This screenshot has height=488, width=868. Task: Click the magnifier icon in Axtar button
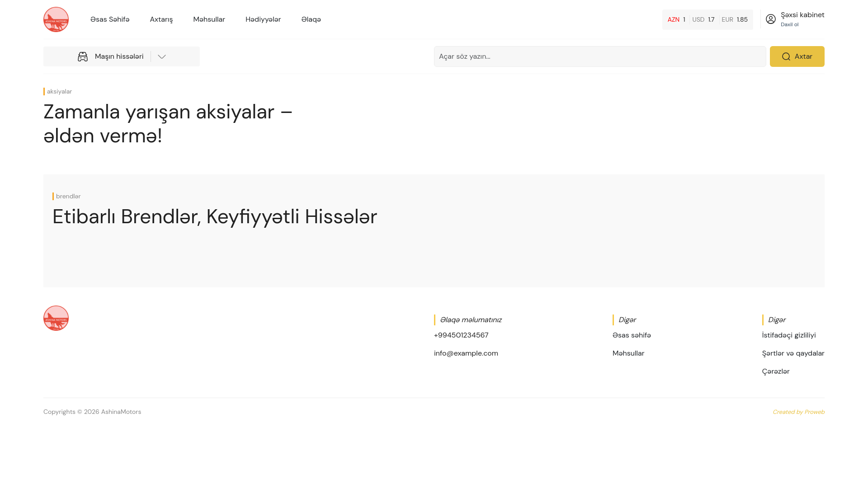click(786, 56)
